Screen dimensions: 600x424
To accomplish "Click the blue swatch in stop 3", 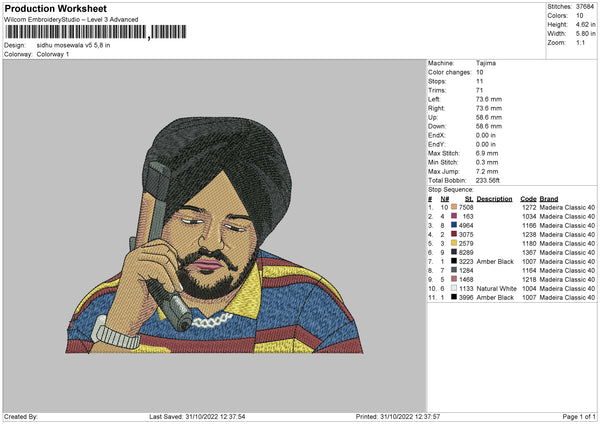I will click(454, 225).
